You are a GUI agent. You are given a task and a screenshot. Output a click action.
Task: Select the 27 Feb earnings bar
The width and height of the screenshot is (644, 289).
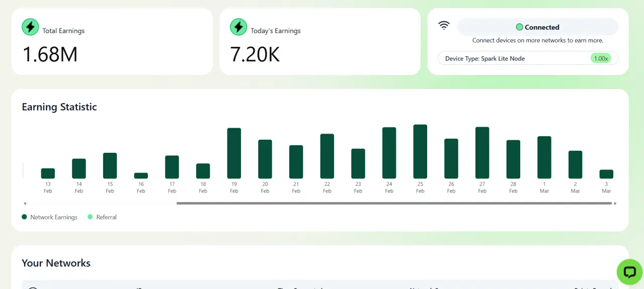point(482,153)
